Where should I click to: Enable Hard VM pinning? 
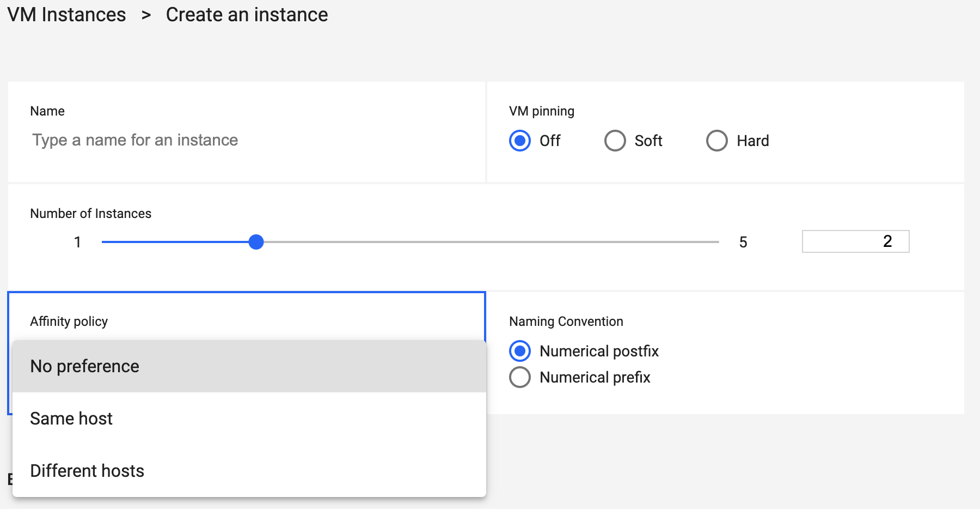[x=717, y=141]
